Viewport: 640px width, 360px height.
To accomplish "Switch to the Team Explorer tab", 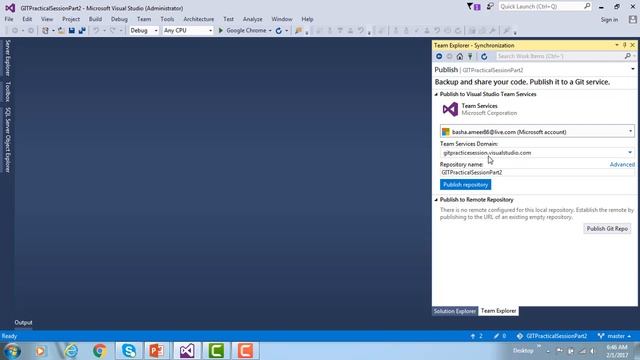I will 498,311.
